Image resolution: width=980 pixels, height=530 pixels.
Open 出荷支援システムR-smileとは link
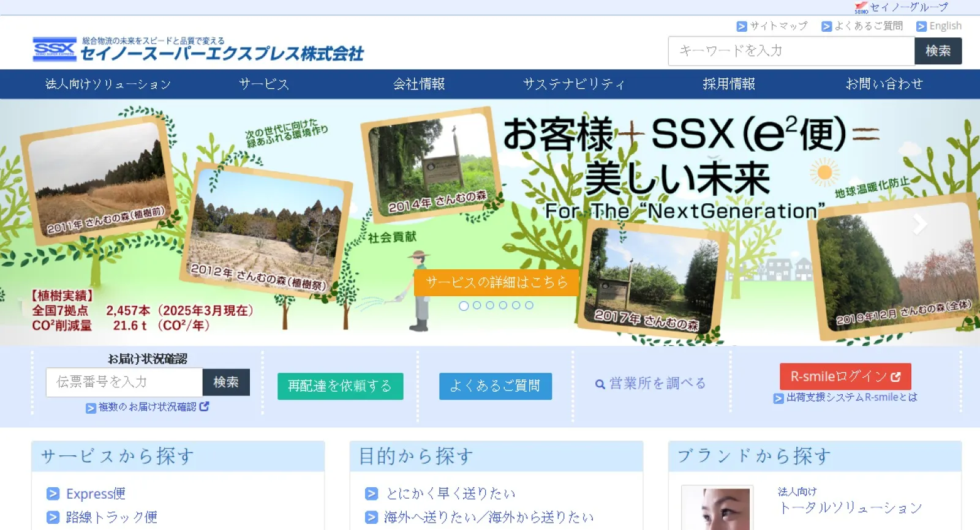[x=845, y=398]
